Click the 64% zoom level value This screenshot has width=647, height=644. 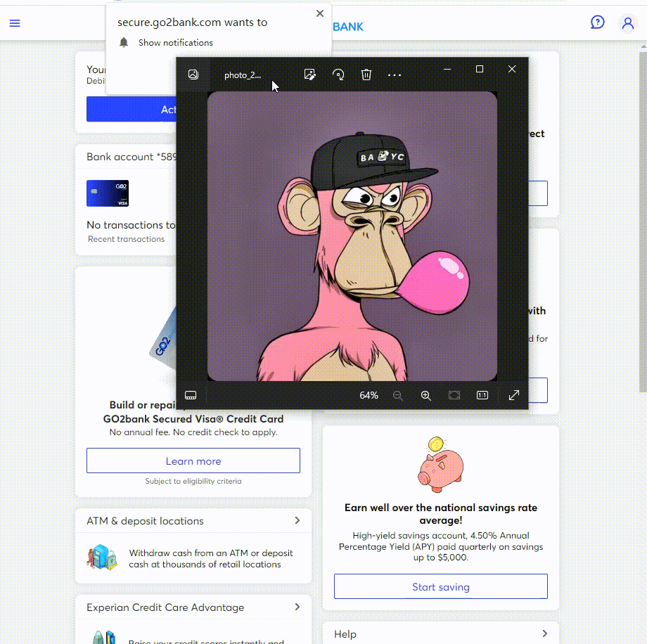(x=369, y=395)
